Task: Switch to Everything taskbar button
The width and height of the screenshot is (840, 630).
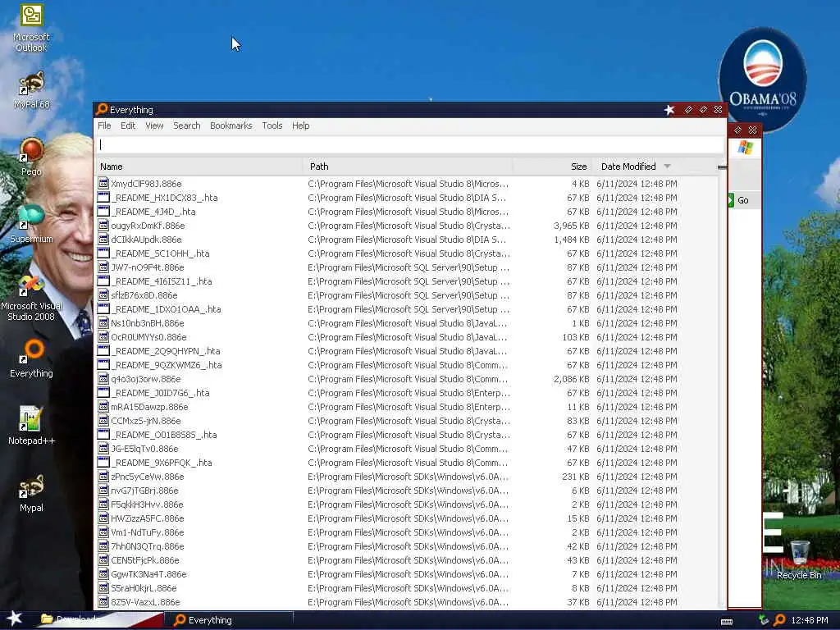Action: (x=230, y=620)
